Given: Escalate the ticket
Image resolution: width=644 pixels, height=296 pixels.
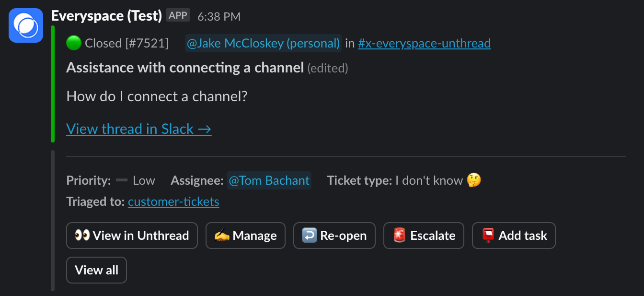Looking at the screenshot, I should click(424, 235).
